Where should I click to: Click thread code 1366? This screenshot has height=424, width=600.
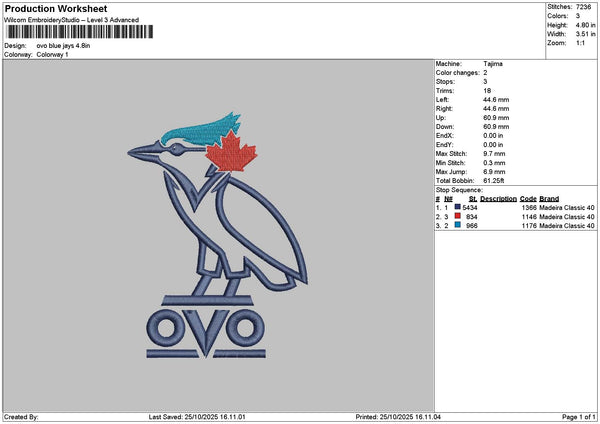(529, 208)
